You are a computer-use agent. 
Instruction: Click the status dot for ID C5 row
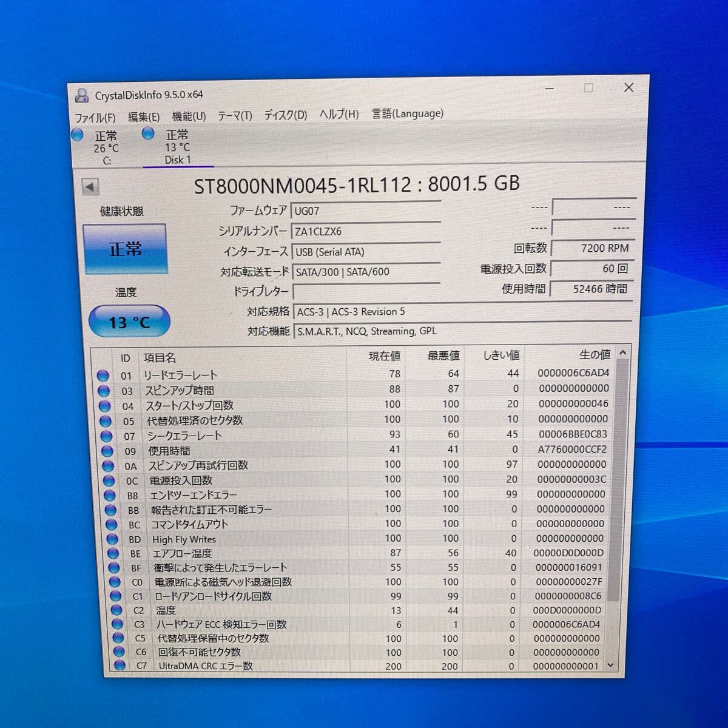118,639
